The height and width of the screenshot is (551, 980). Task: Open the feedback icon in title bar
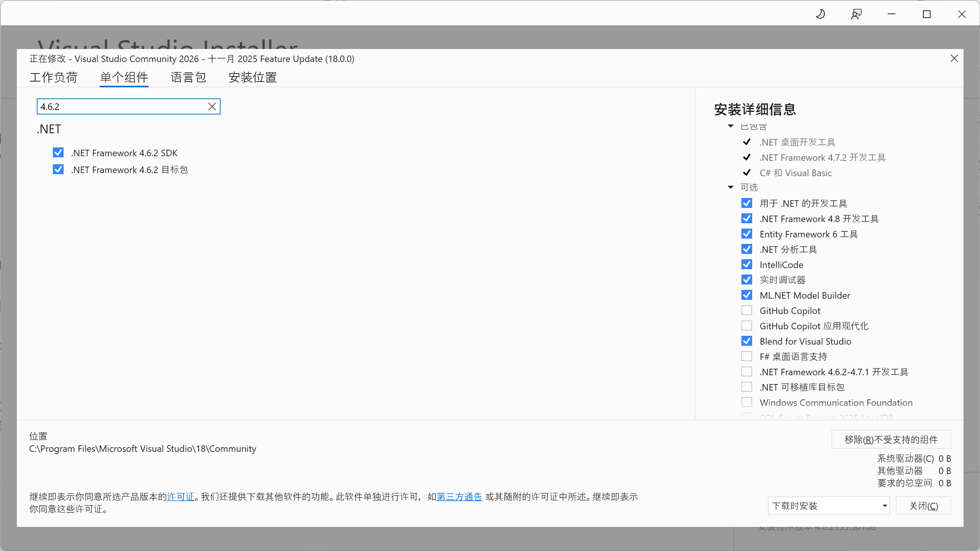[856, 14]
